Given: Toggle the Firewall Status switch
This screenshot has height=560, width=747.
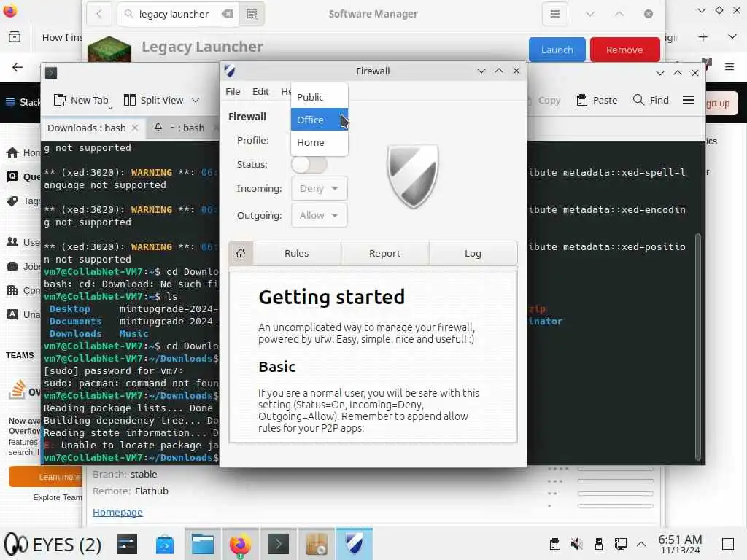Looking at the screenshot, I should pos(309,165).
